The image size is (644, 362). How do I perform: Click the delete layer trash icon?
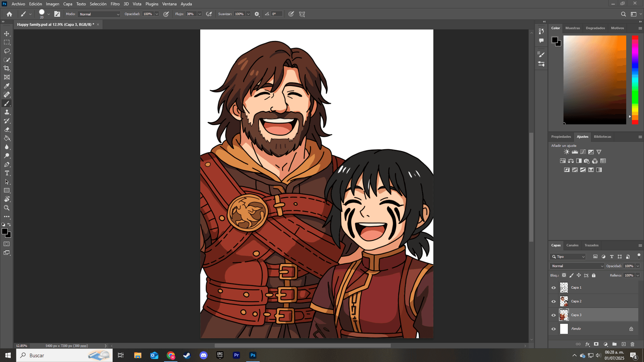point(632,344)
